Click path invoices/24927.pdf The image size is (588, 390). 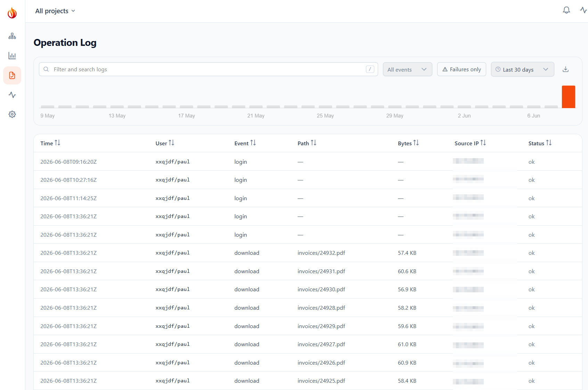tap(321, 344)
